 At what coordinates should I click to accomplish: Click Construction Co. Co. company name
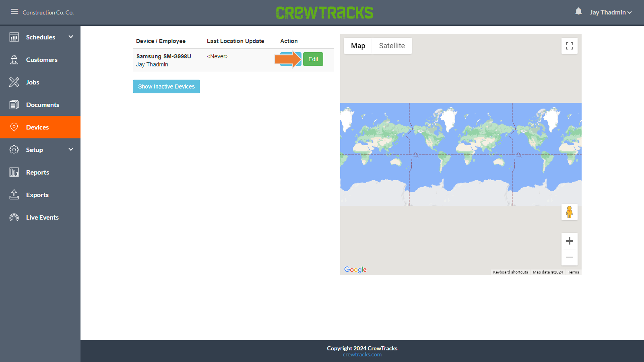point(48,12)
